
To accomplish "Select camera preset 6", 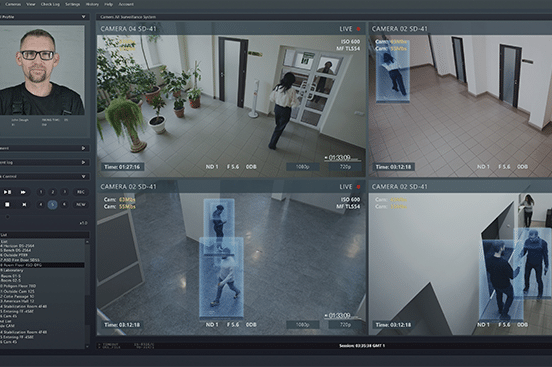I will click(x=64, y=204).
